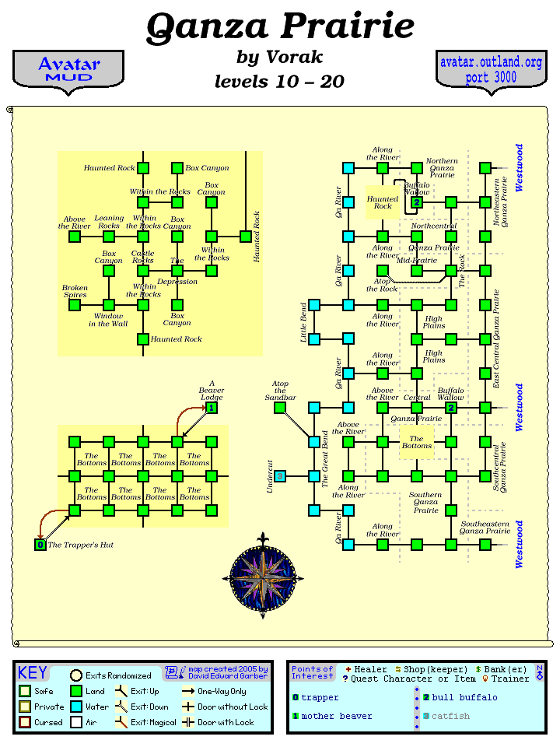560x747 pixels.
Task: Click the Haunted Rock highlighted label box
Action: point(383,202)
